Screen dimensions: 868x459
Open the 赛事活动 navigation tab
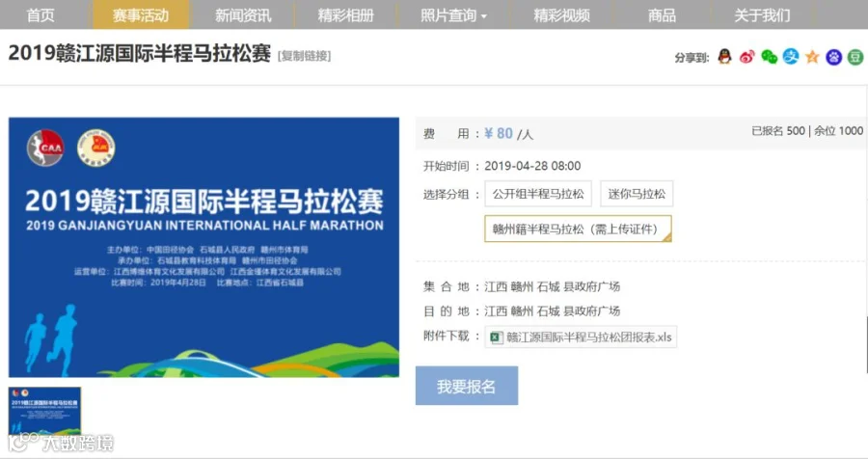tap(141, 15)
